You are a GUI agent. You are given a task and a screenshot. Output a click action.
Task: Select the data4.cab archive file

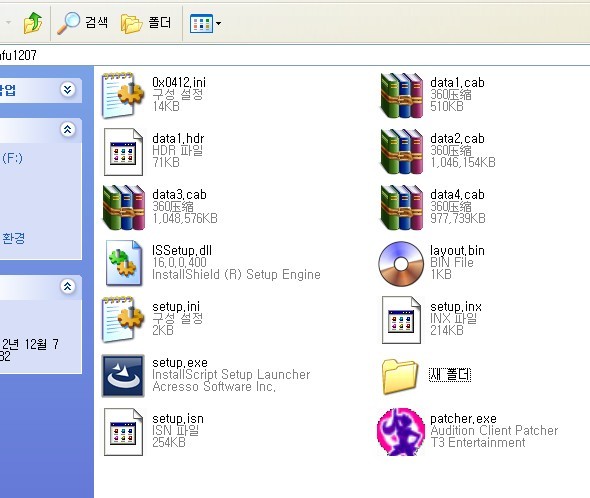(x=433, y=207)
